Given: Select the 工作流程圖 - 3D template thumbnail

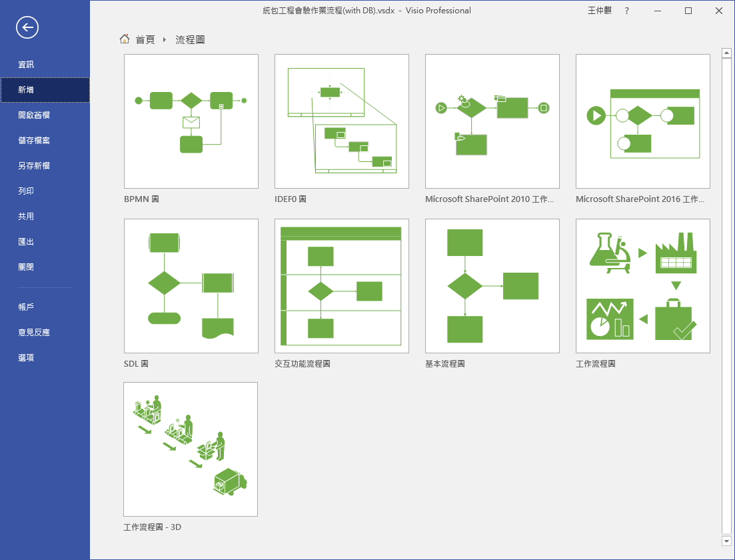Looking at the screenshot, I should click(x=191, y=449).
